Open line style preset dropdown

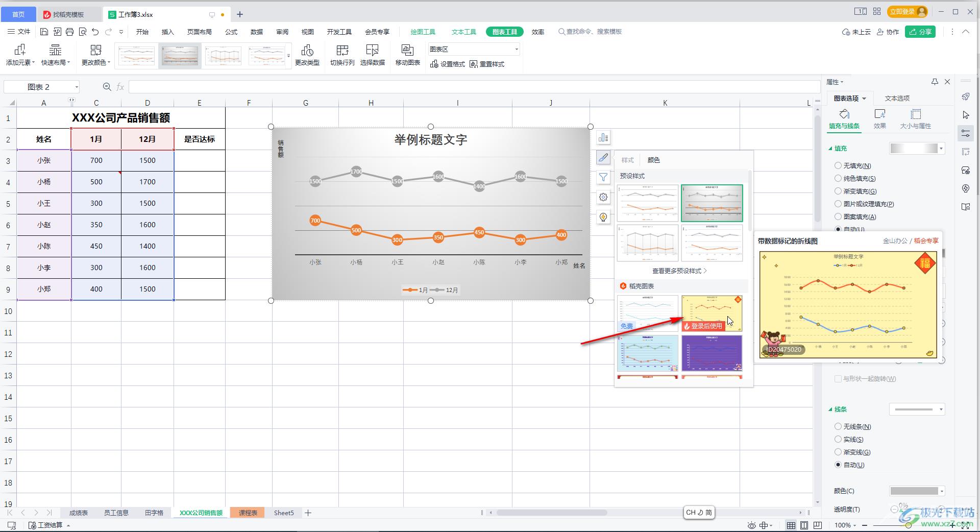coord(917,409)
